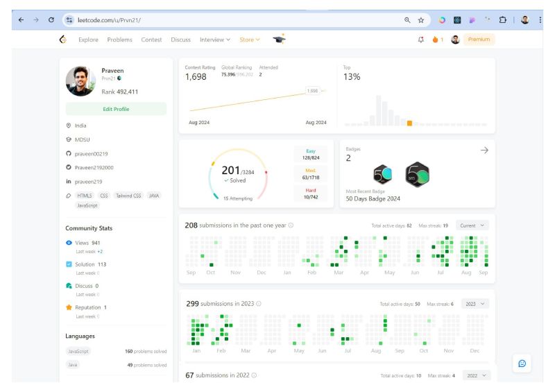This screenshot has width=555, height=392.
Task: Click the Premium button
Action: (x=479, y=40)
